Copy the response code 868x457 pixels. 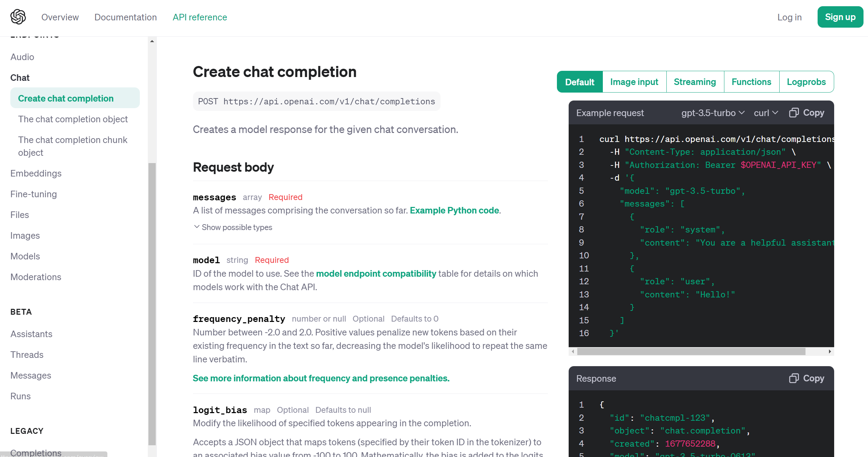[807, 378]
